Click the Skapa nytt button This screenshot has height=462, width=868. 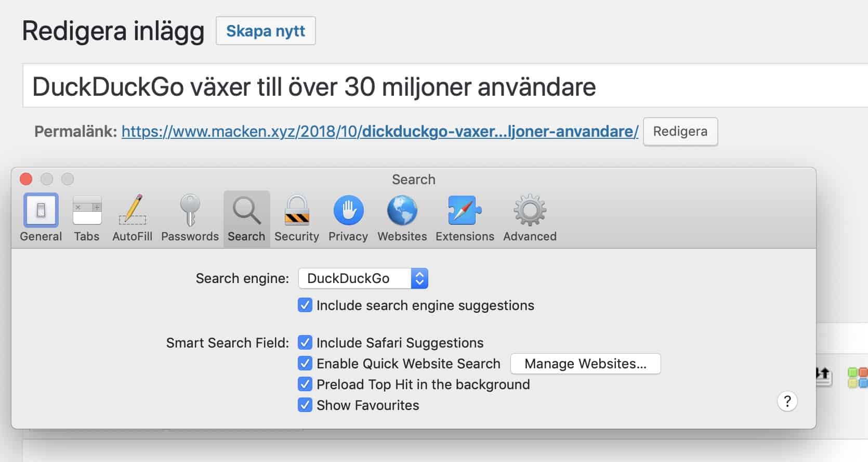click(266, 31)
